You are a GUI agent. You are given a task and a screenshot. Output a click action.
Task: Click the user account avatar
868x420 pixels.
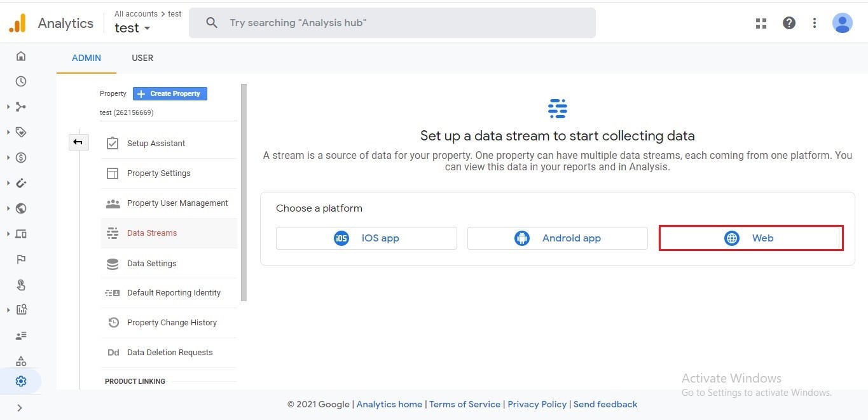(x=842, y=24)
